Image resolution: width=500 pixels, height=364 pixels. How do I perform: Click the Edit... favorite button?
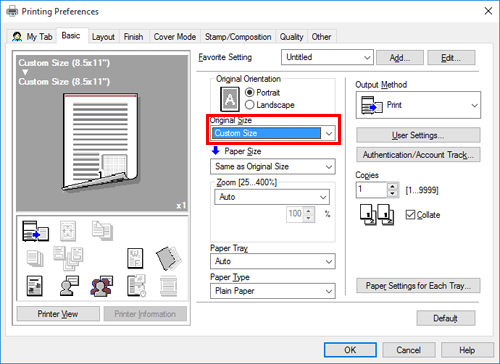tap(451, 58)
